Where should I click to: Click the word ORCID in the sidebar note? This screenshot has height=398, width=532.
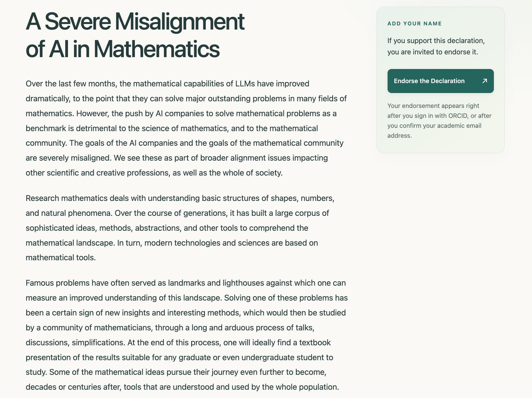click(458, 116)
